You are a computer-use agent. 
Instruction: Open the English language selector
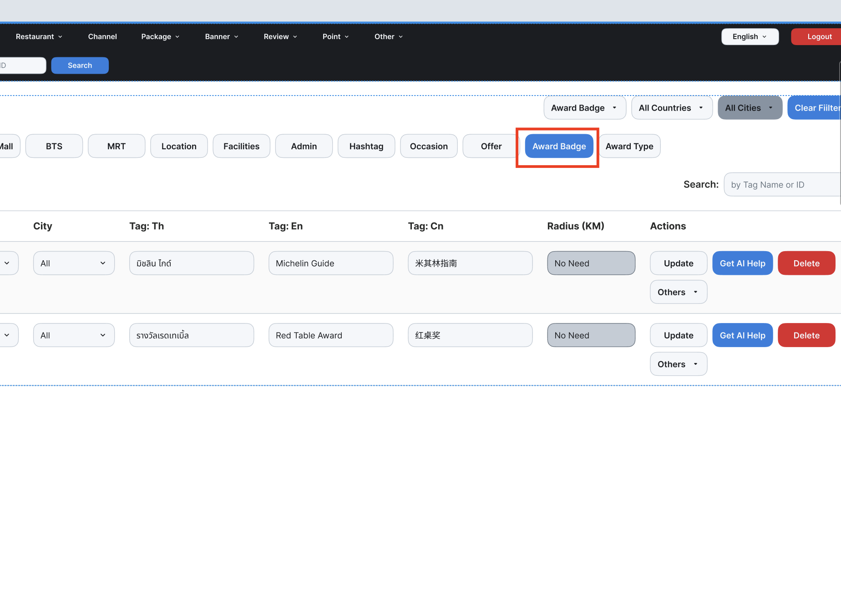pyautogui.click(x=750, y=36)
